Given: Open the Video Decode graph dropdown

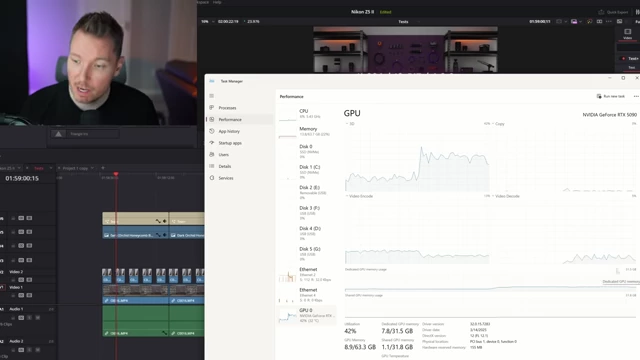Looking at the screenshot, I should click(506, 196).
